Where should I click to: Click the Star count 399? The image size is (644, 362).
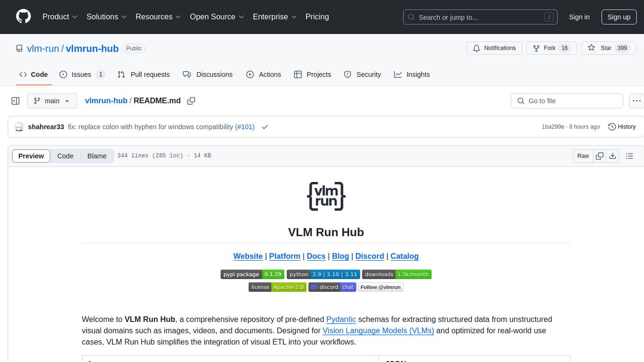click(x=622, y=48)
